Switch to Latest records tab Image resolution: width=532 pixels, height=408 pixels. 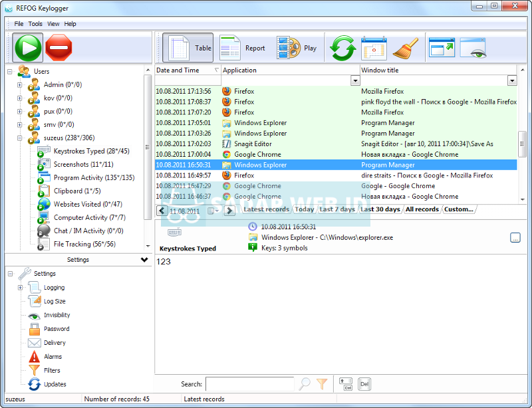click(x=266, y=209)
